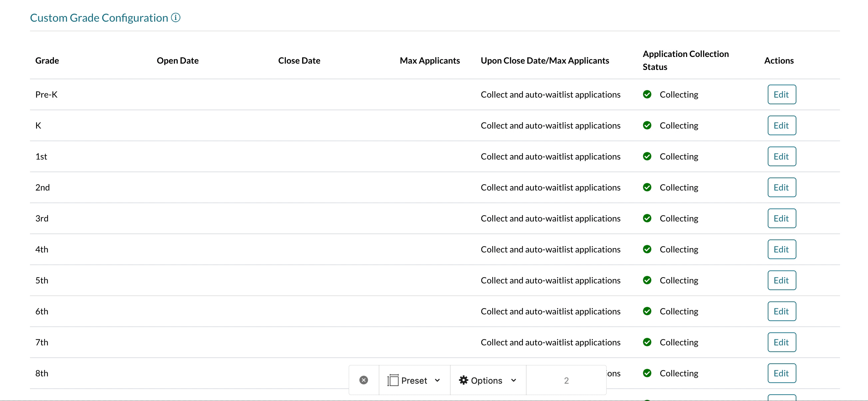Edit the Pre-K grade configuration
868x401 pixels.
[781, 94]
